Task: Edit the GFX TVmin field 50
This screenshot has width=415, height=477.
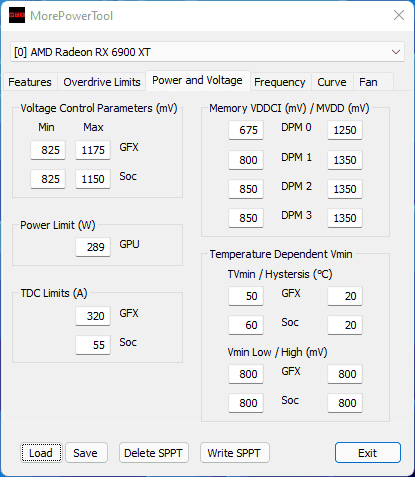Action: coord(246,296)
